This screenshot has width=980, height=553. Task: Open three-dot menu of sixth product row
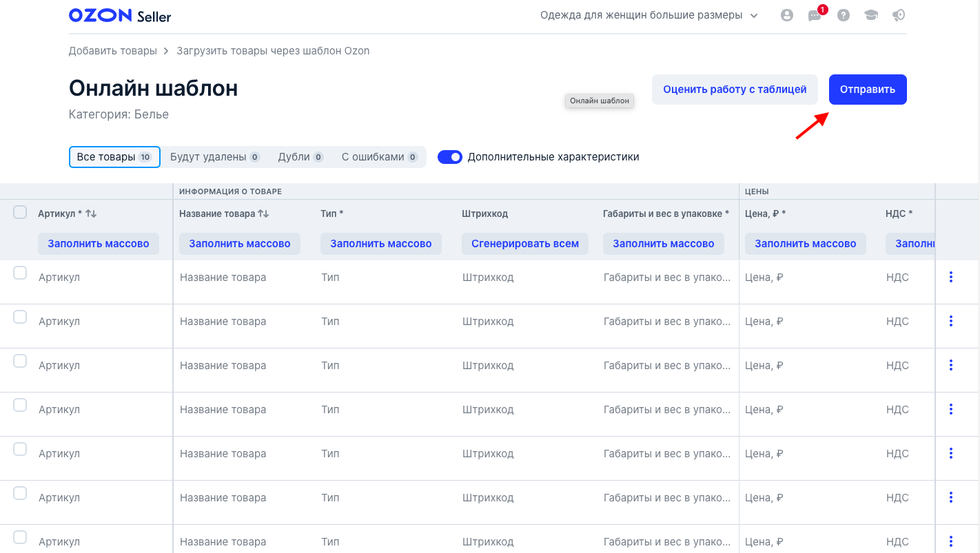[950, 497]
